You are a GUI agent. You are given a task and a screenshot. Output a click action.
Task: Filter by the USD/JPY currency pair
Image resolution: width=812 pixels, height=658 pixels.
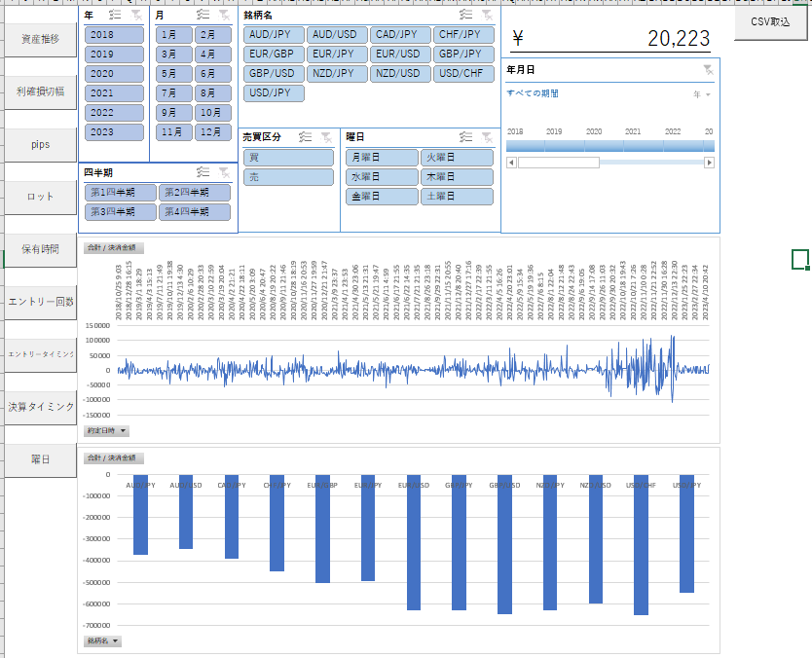point(274,93)
